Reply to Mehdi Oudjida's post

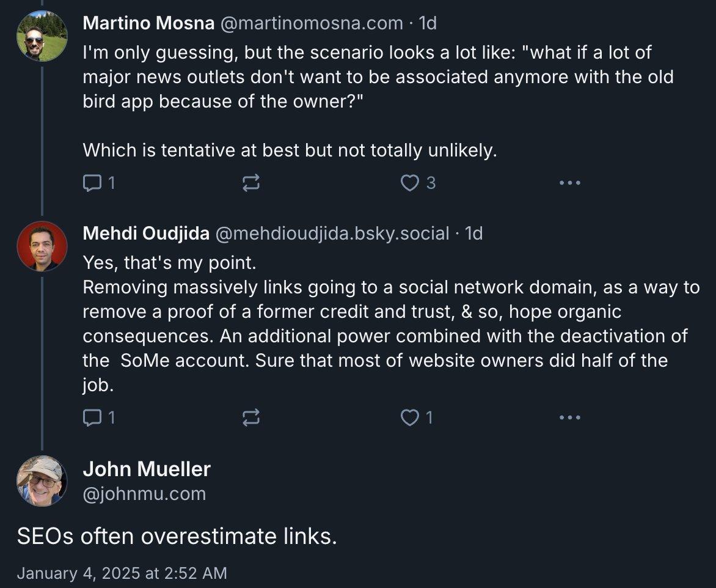tap(92, 417)
